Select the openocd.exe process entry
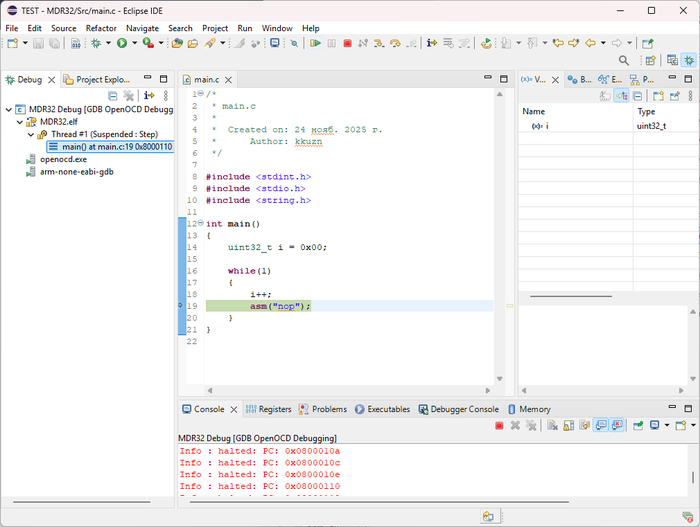 [x=63, y=159]
